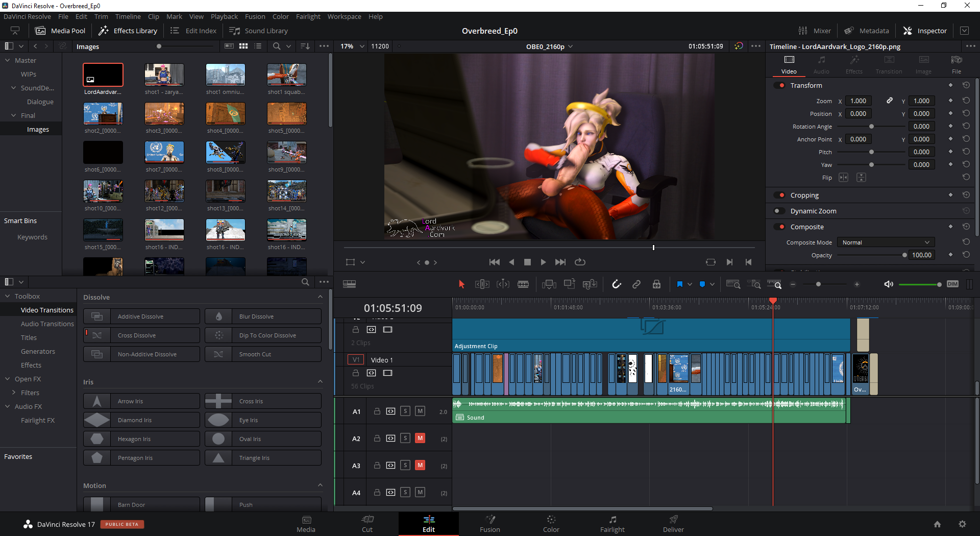Select the arrow Selection Mode tool
Image resolution: width=980 pixels, height=536 pixels.
click(x=461, y=284)
